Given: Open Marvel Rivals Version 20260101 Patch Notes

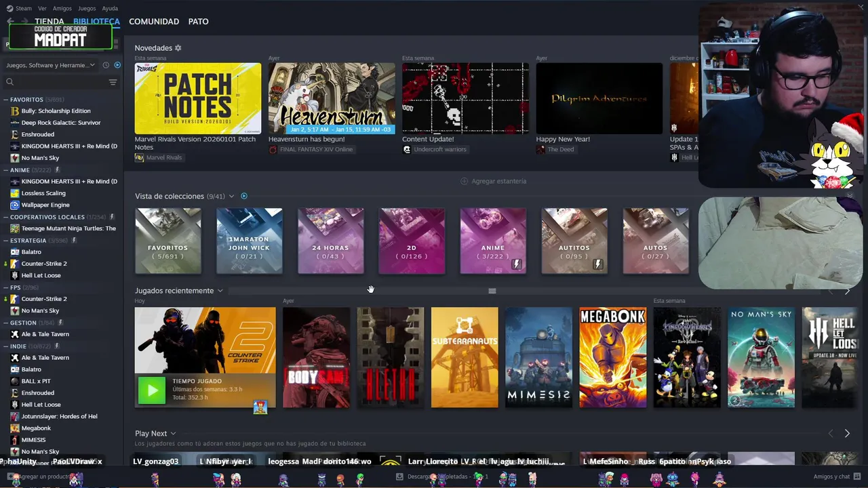Looking at the screenshot, I should [x=197, y=98].
